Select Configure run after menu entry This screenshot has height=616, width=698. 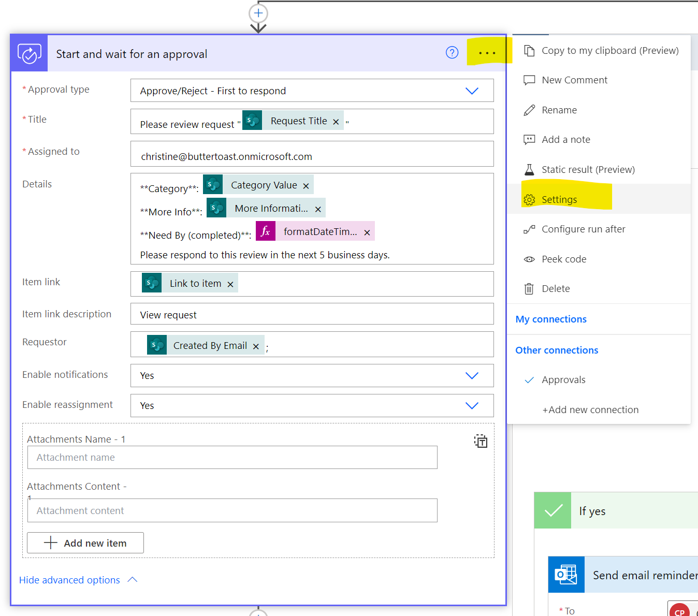[x=583, y=229]
